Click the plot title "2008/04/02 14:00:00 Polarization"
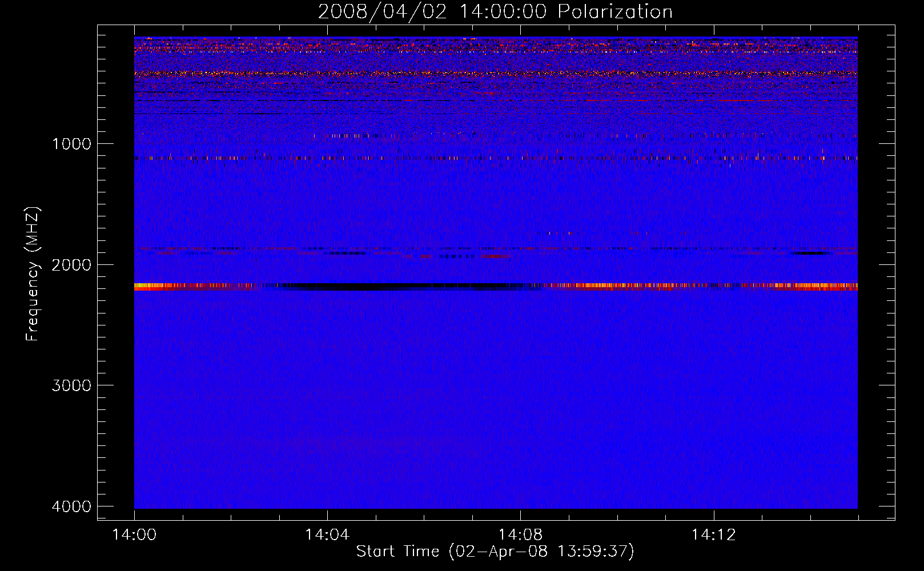The image size is (924, 571). point(495,12)
